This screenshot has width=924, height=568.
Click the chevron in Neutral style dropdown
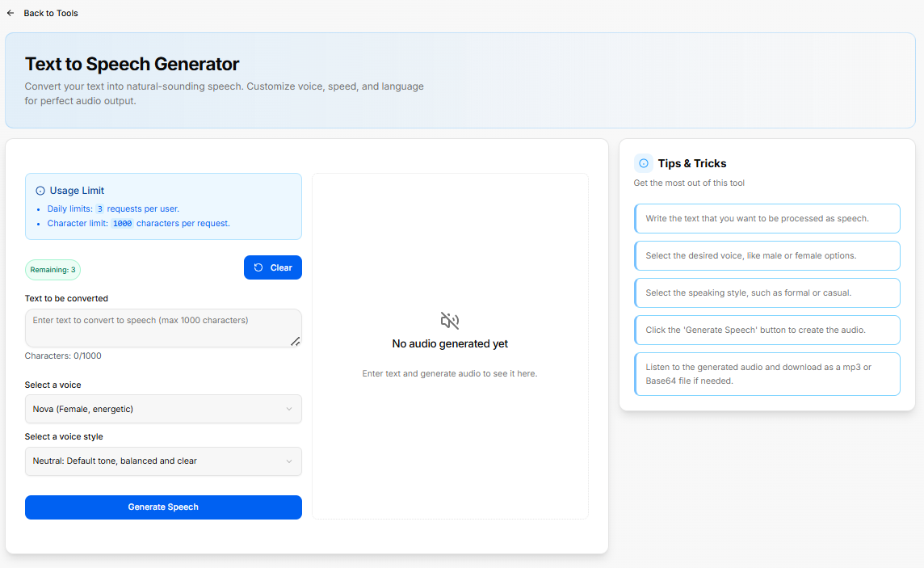(289, 461)
